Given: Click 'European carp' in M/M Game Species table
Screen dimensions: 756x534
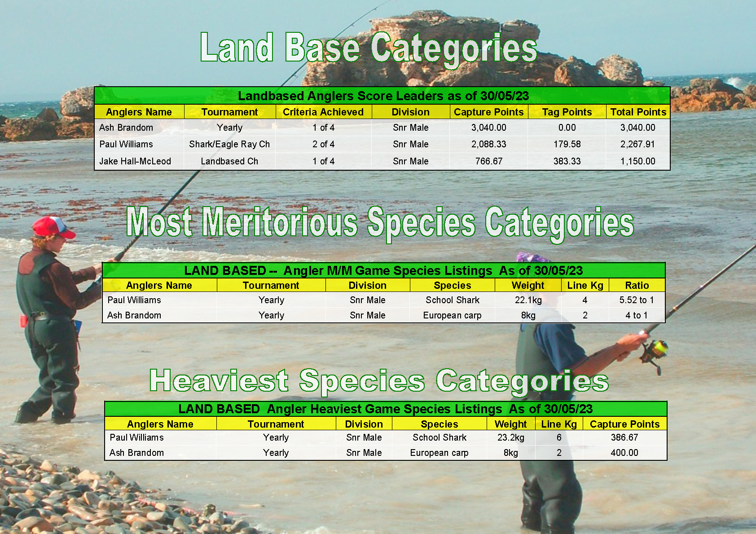Looking at the screenshot, I should pyautogui.click(x=453, y=315).
